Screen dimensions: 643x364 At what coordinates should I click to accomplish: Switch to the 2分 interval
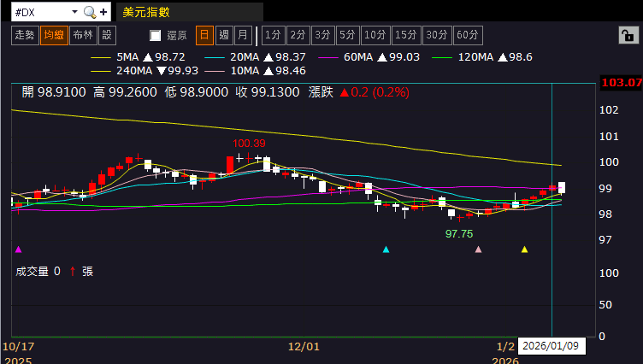pyautogui.click(x=298, y=35)
